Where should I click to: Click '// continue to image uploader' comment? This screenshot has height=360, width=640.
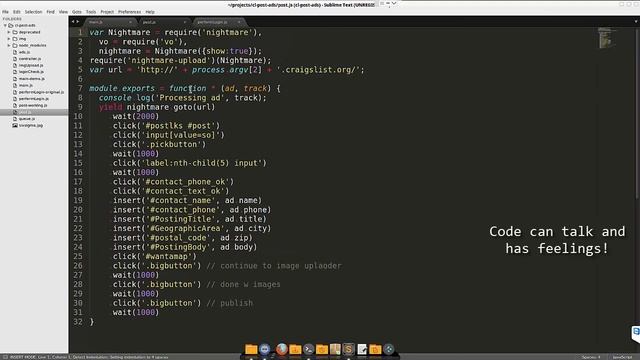coord(274,266)
